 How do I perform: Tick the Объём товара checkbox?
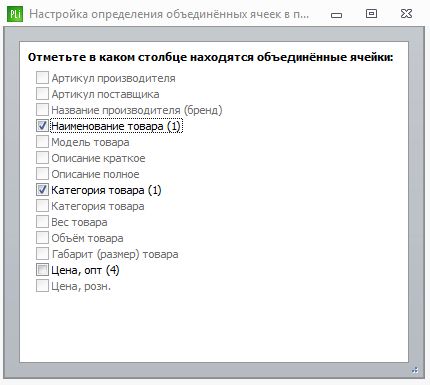pos(42,238)
